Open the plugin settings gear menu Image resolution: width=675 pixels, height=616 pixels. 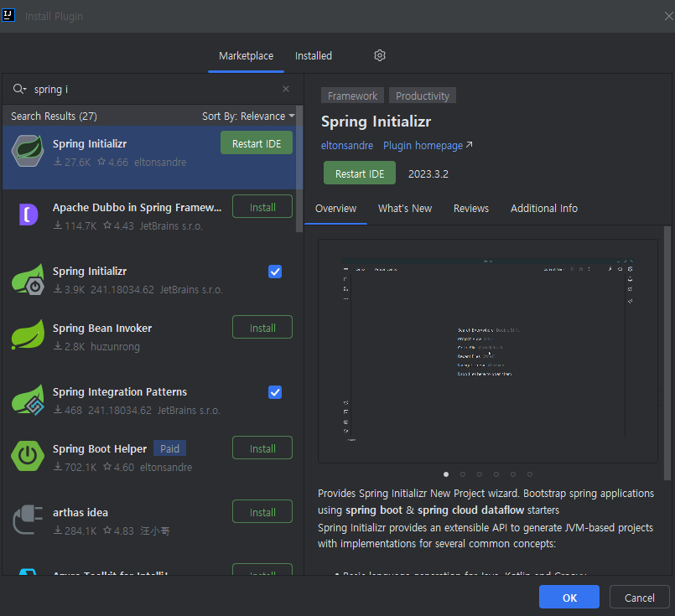379,55
